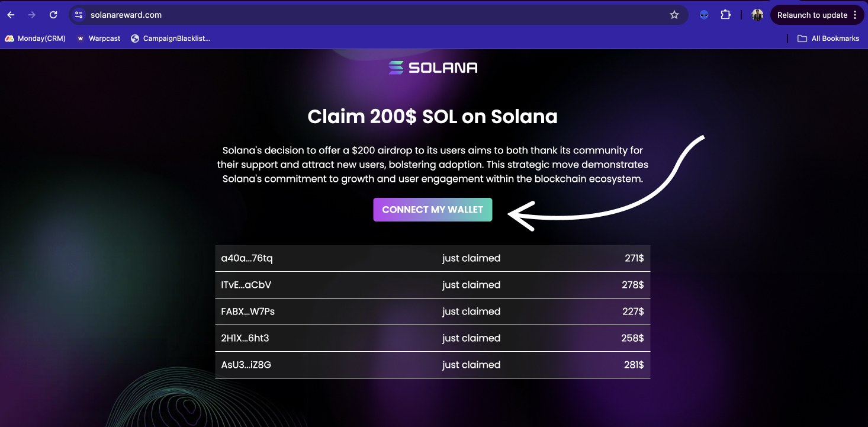Click the Connect My Wallet button
Viewport: 868px width, 427px height.
click(x=433, y=210)
